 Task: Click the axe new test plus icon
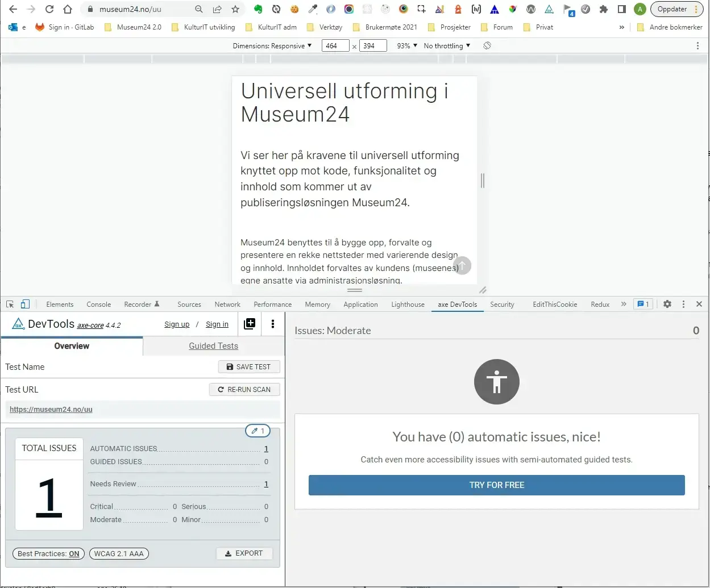(x=250, y=324)
